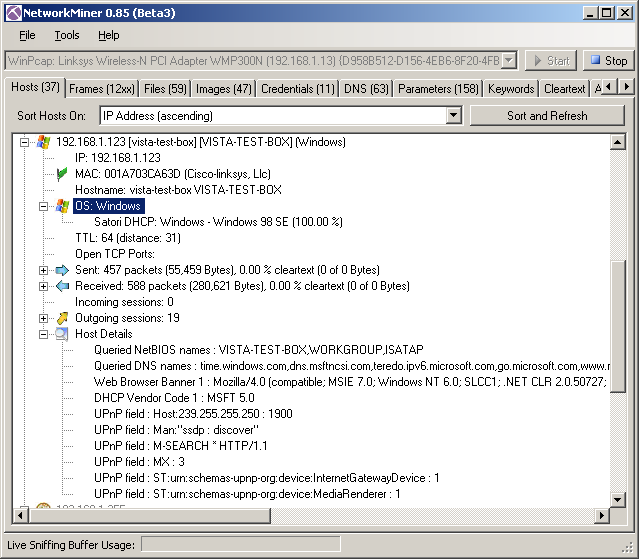Click the horizontal scrollbar thumb
Image resolution: width=639 pixels, height=559 pixels.
150,515
